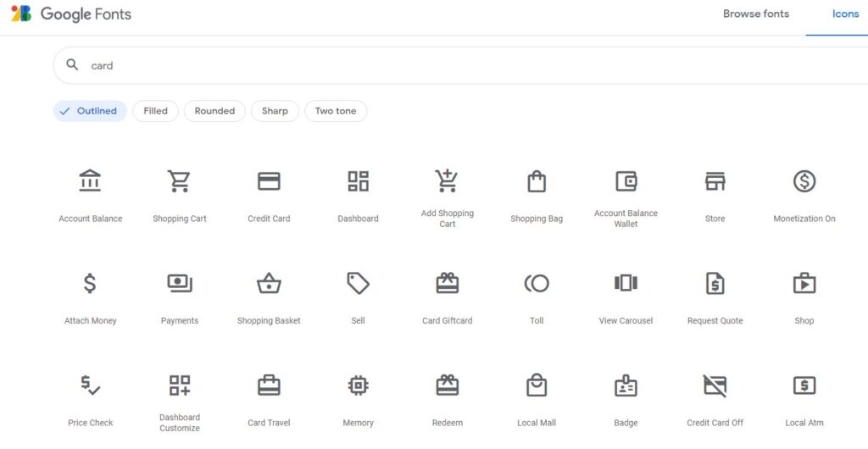Choose the Dashboard Customize icon
This screenshot has width=868, height=449.
pyautogui.click(x=180, y=385)
